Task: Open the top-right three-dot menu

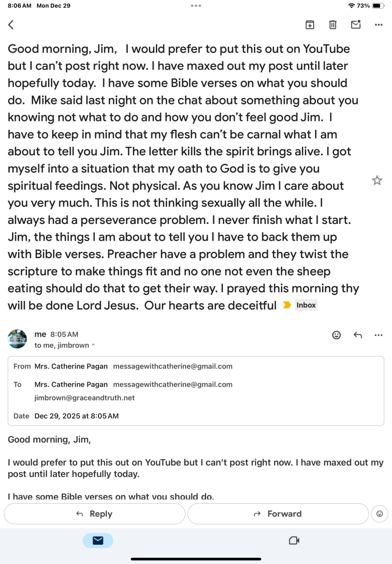Action: tap(378, 25)
